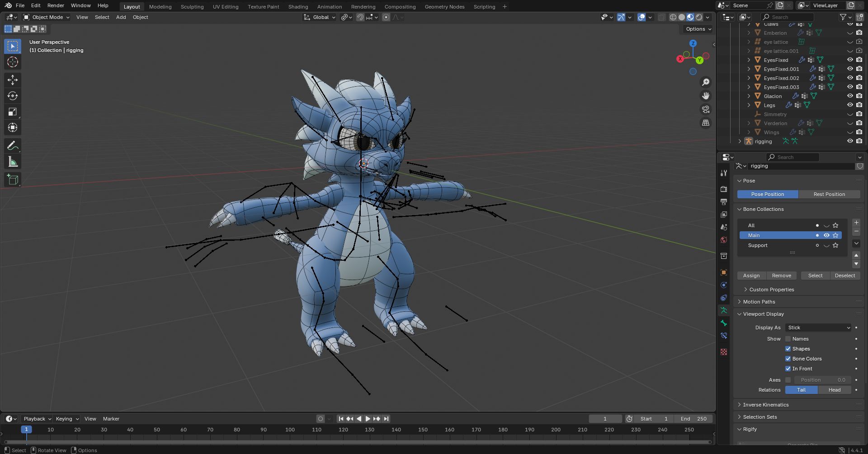Switch to the Animation workspace tab
This screenshot has height=454, width=868.
tap(330, 7)
